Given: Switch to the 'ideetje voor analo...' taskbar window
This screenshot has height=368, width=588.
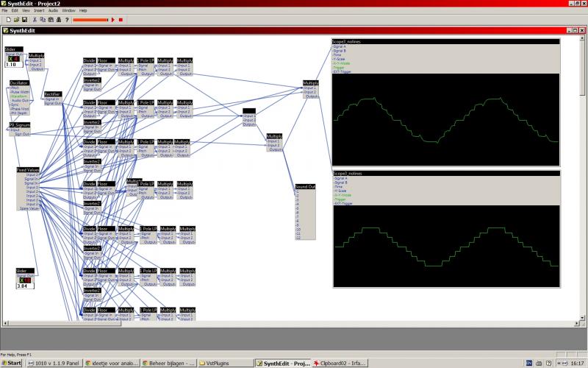Looking at the screenshot, I should click(112, 363).
